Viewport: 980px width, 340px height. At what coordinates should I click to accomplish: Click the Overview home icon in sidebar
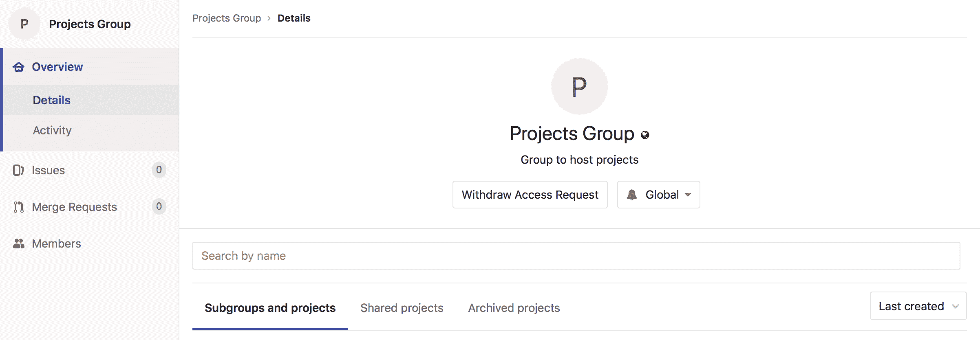[18, 67]
